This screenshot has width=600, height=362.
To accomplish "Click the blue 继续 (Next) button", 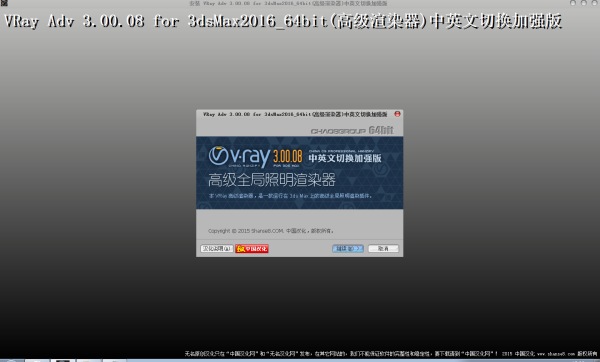I will [x=348, y=249].
